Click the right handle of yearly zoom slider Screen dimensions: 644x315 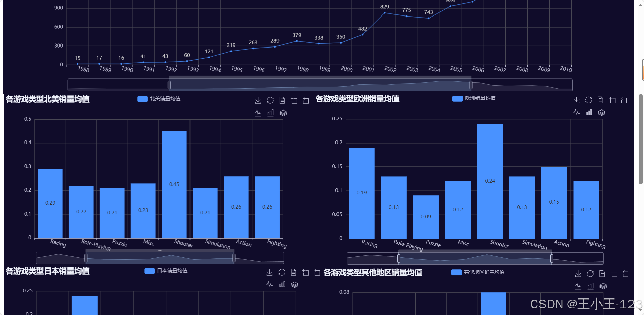point(471,85)
